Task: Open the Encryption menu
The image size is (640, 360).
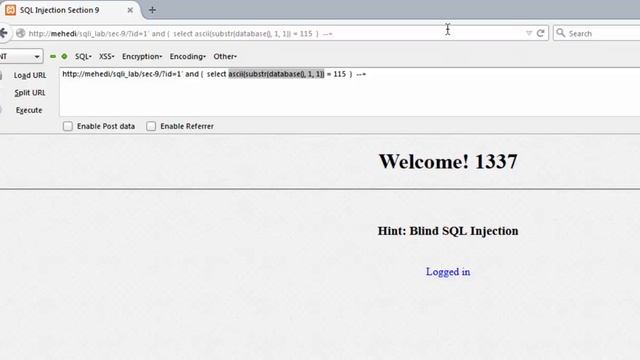Action: (142, 56)
